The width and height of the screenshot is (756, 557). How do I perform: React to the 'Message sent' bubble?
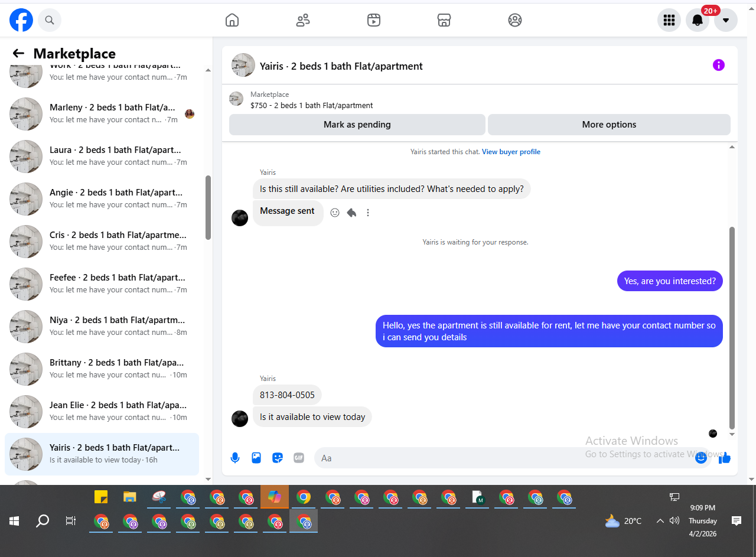(335, 213)
